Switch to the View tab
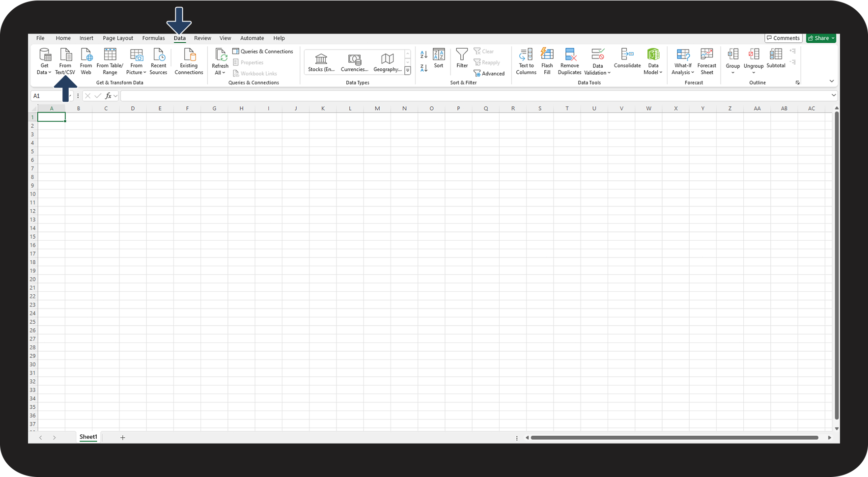Screen dimensions: 868x477 (225, 38)
